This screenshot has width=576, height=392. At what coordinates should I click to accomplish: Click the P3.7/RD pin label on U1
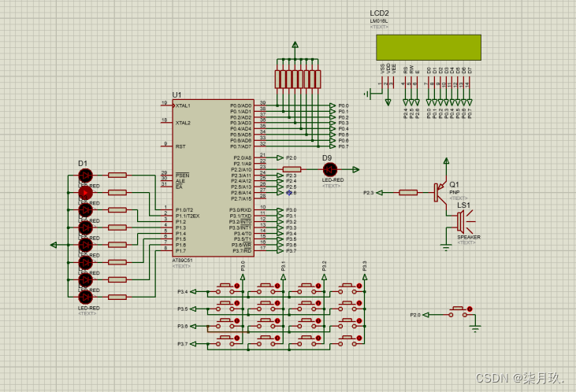click(x=242, y=251)
